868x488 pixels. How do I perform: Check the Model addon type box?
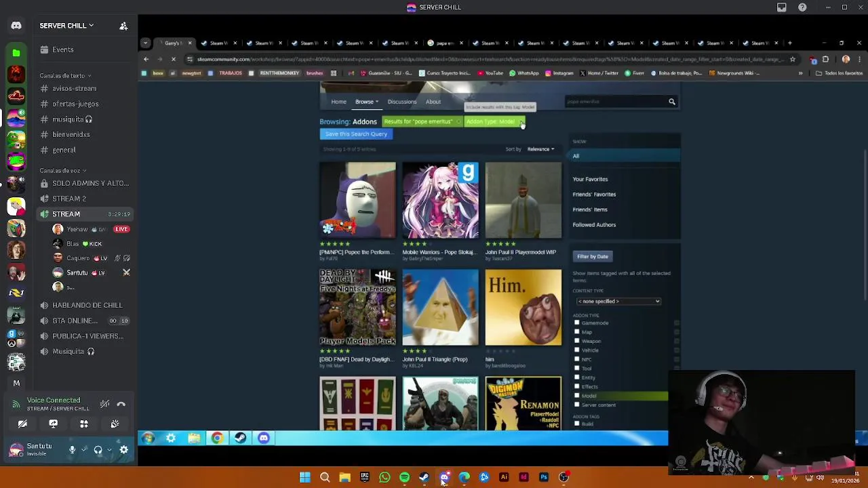[577, 396]
